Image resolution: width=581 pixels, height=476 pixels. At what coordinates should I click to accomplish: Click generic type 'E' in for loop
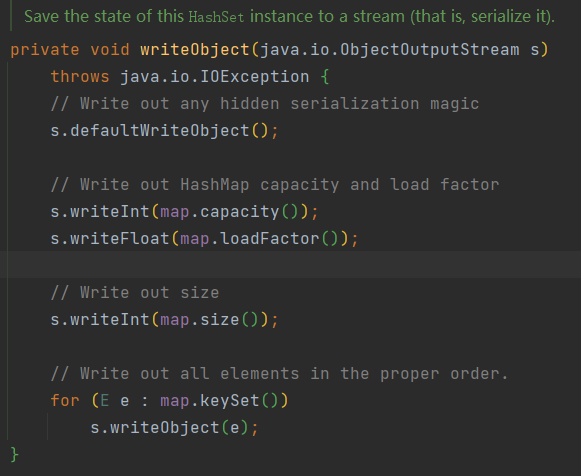[105, 400]
